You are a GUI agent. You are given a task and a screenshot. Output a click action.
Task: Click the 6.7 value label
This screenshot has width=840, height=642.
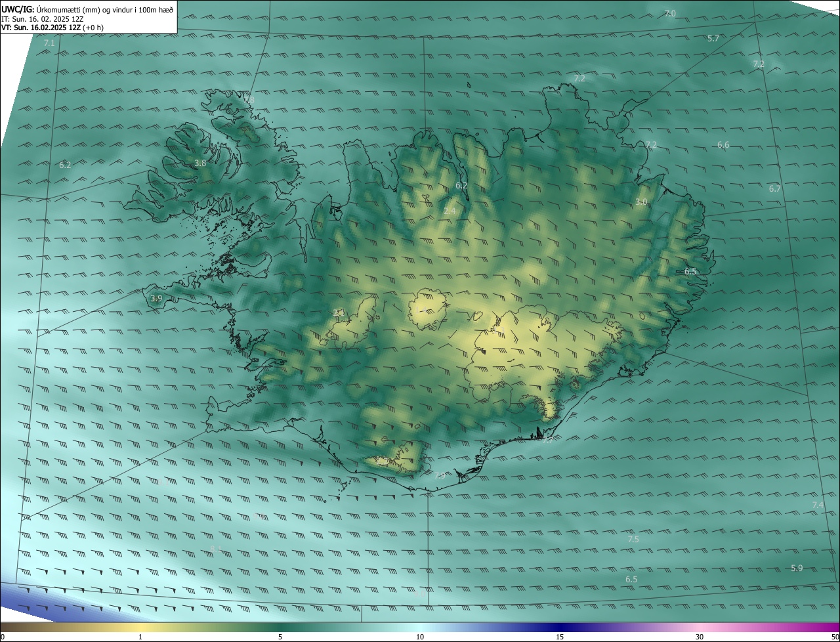[775, 189]
